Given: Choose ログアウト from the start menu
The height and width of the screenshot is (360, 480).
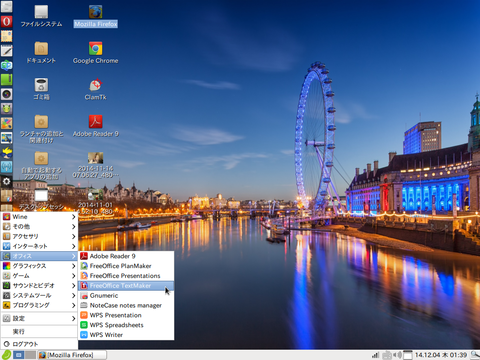Looking at the screenshot, I should click(x=39, y=344).
